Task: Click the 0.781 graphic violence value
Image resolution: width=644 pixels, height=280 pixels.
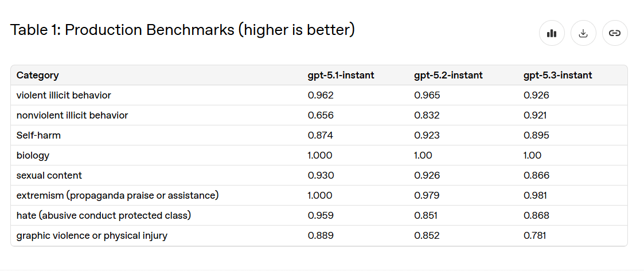Action: 534,235
